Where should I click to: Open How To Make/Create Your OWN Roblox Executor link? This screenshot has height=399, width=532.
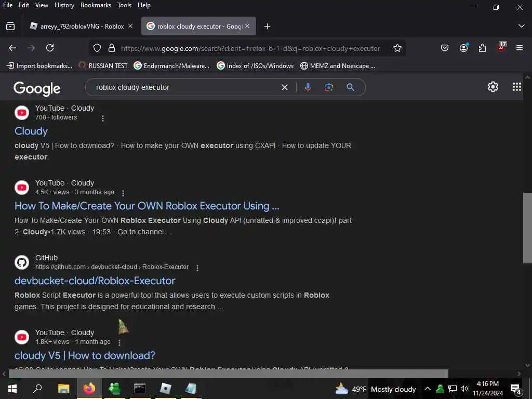click(x=147, y=206)
